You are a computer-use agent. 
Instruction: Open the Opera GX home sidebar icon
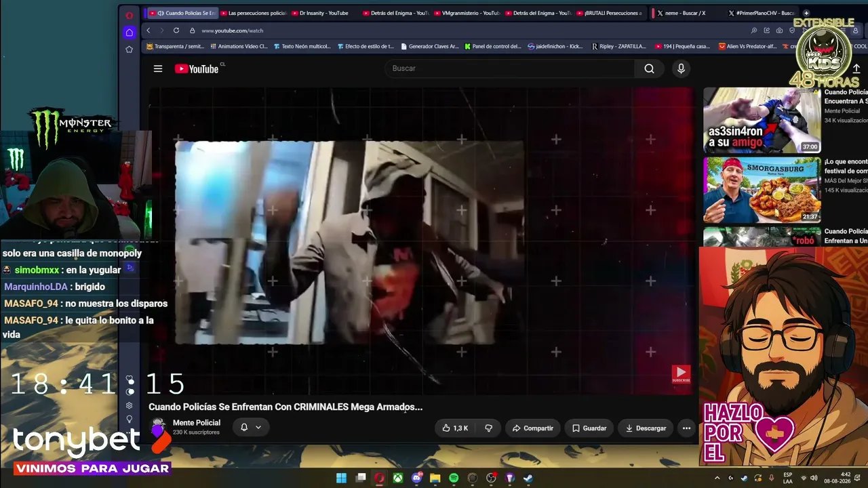130,33
